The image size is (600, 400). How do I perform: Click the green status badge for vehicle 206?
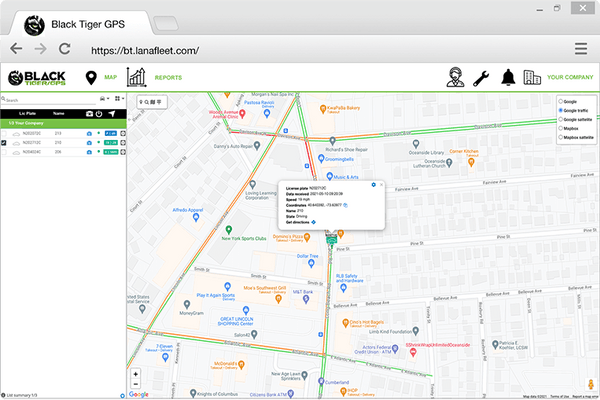pos(111,152)
